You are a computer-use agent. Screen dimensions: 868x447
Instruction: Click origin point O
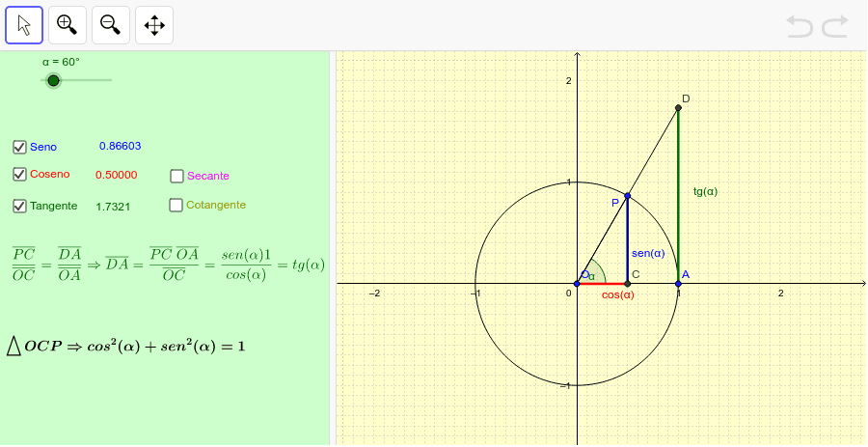[x=577, y=284]
